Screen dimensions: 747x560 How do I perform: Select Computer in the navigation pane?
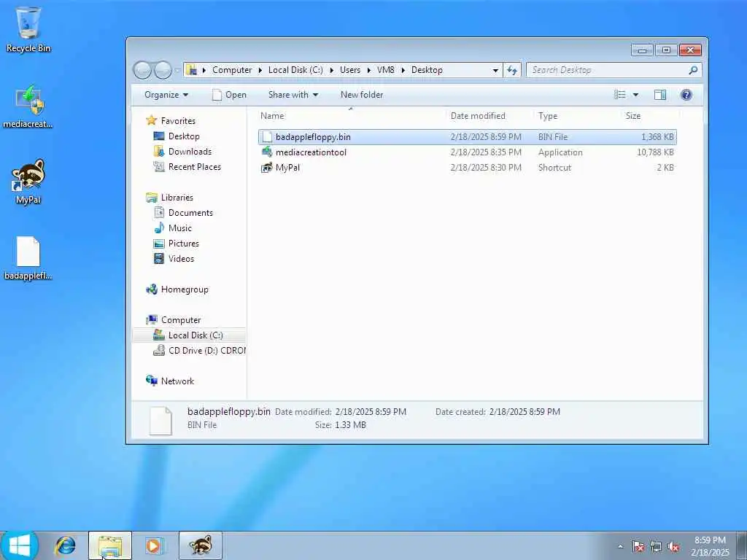coord(174,319)
